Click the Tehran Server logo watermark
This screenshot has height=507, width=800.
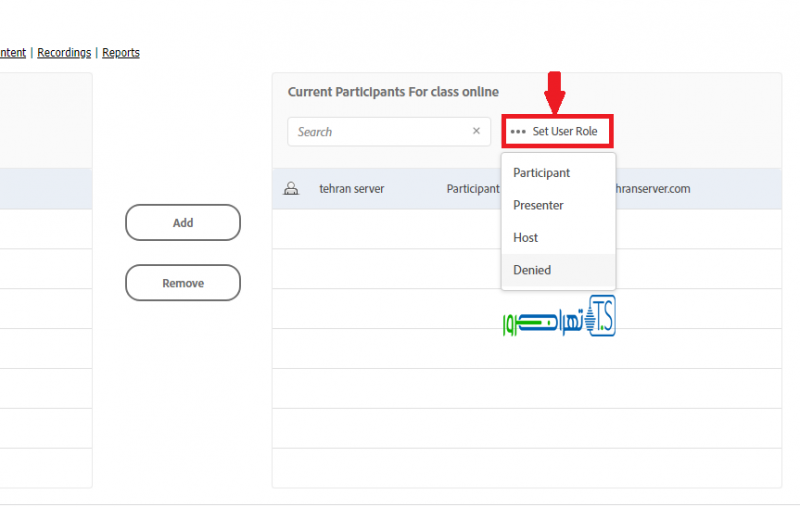tap(558, 318)
